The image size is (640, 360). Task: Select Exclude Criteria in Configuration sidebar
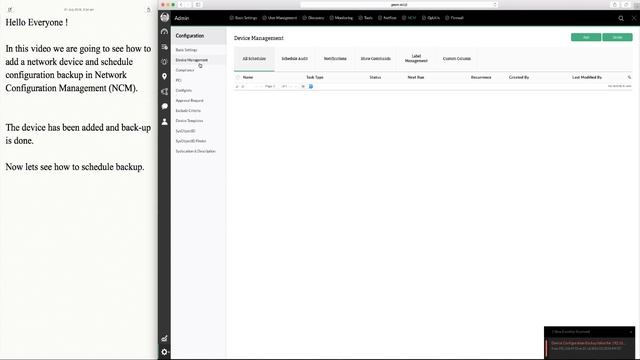[x=188, y=111]
